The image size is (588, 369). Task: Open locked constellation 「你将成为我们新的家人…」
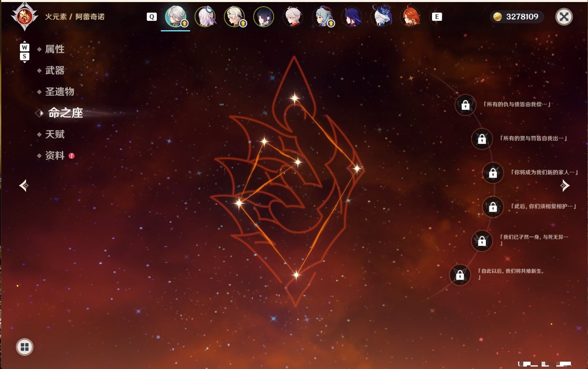493,172
